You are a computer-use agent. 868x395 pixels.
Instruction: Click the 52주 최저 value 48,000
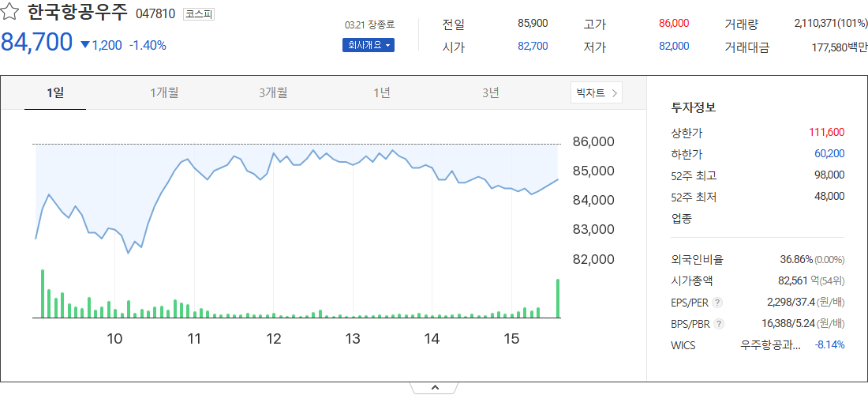coord(829,196)
